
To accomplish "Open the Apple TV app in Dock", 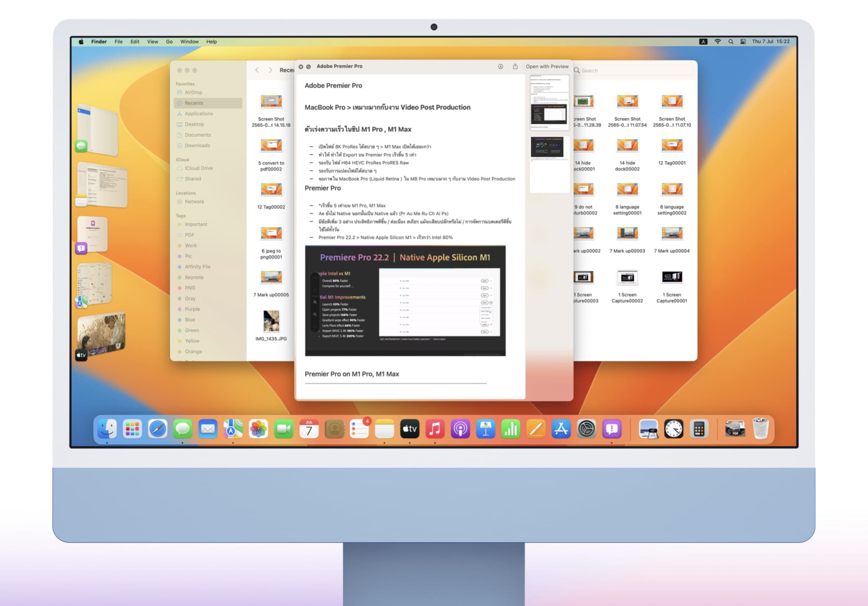I will (409, 429).
